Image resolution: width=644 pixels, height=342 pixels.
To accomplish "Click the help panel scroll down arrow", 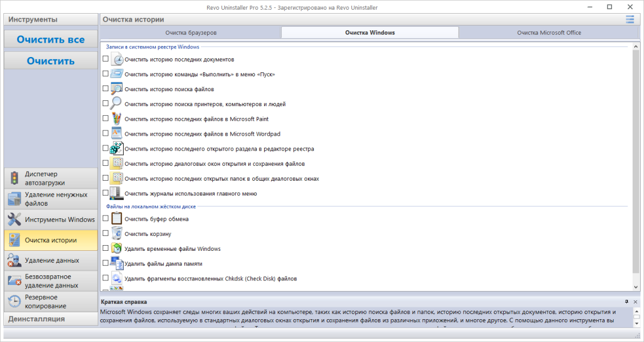I will (x=637, y=324).
